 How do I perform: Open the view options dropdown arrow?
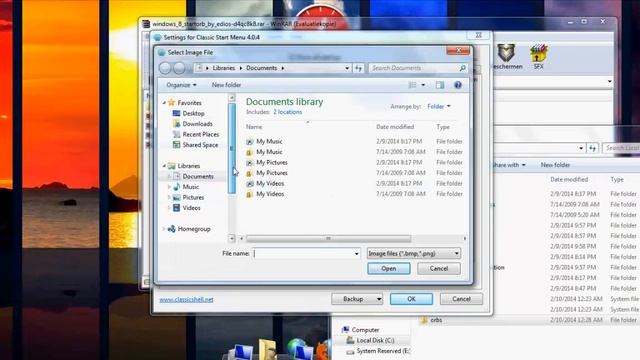(x=423, y=85)
